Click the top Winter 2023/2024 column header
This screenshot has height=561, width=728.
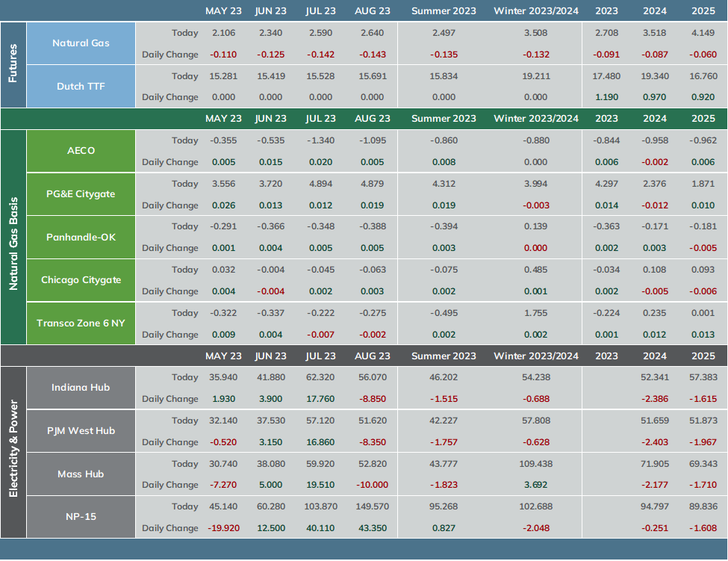click(536, 10)
